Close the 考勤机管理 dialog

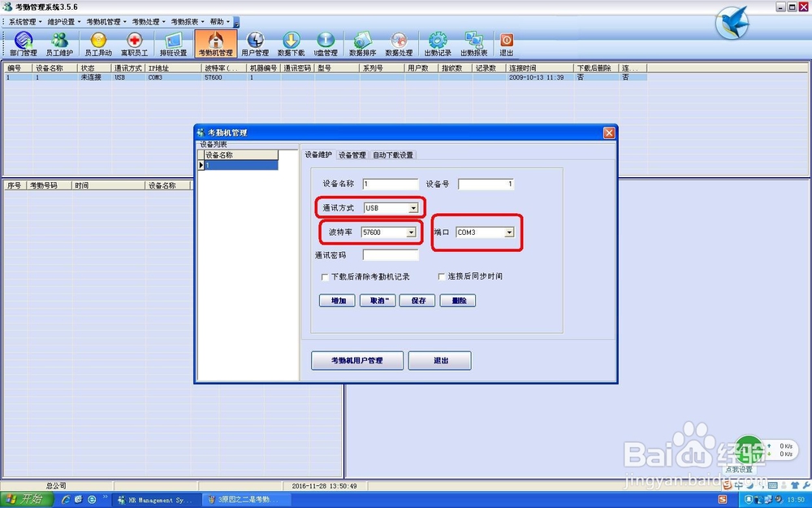point(609,132)
